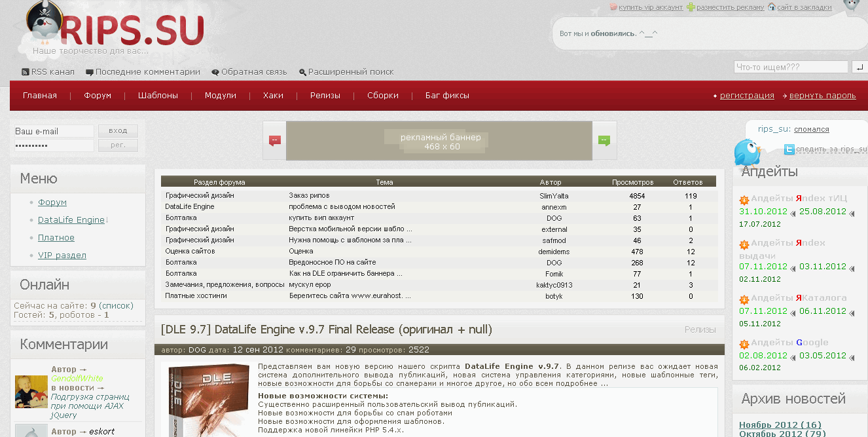The height and width of the screenshot is (437, 868).
Task: Open the online users список link
Action: 116,306
